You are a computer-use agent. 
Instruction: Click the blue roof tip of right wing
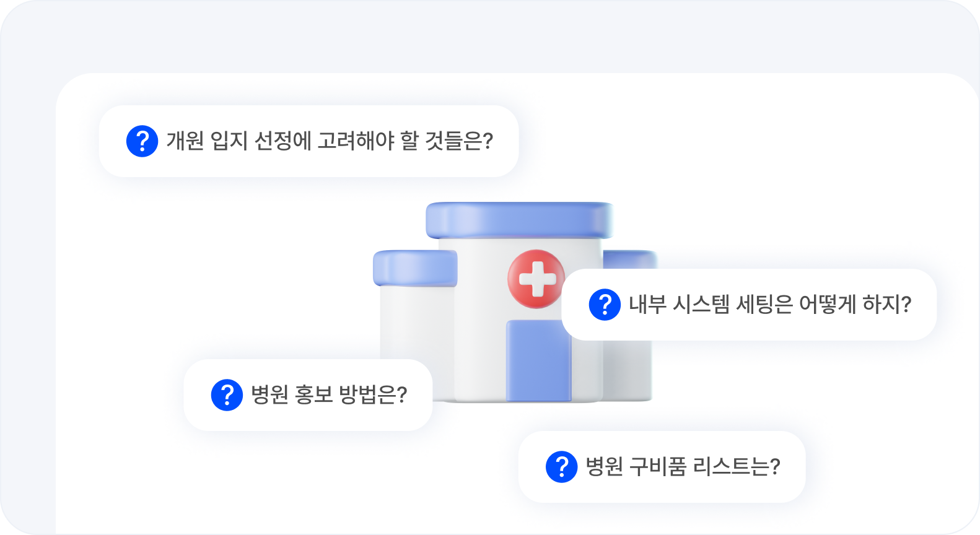click(x=630, y=259)
